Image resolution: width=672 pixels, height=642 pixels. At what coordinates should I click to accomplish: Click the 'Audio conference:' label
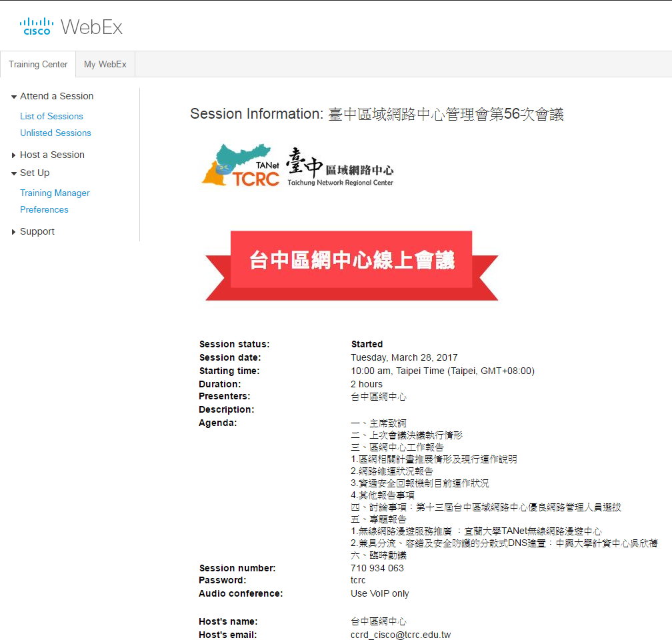(241, 593)
